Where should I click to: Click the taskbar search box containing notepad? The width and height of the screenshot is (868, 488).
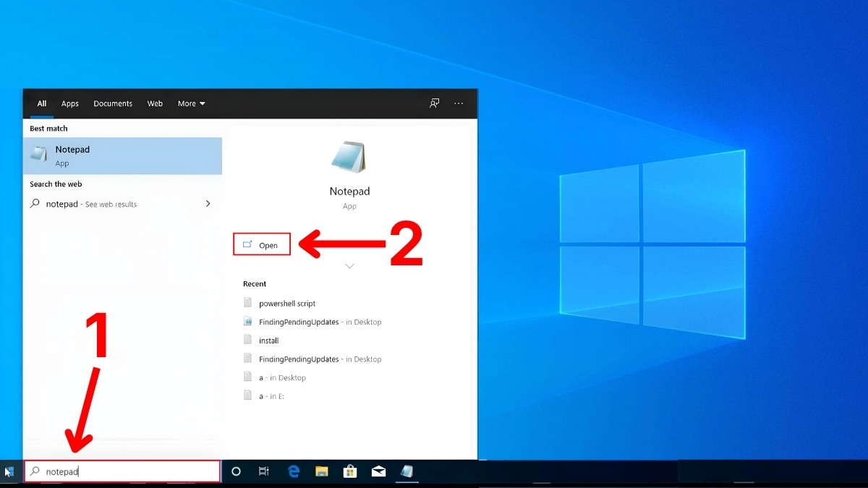(x=122, y=471)
